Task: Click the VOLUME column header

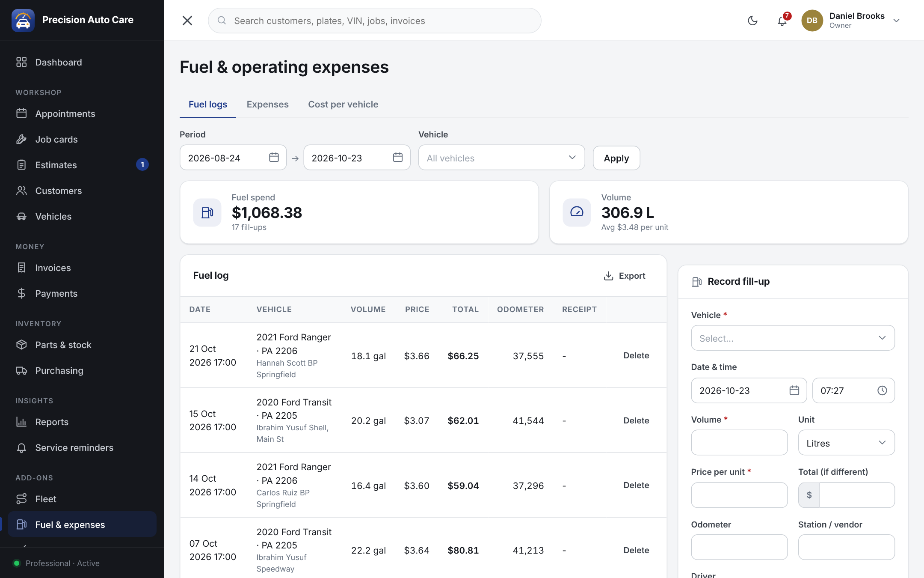Action: click(x=368, y=309)
